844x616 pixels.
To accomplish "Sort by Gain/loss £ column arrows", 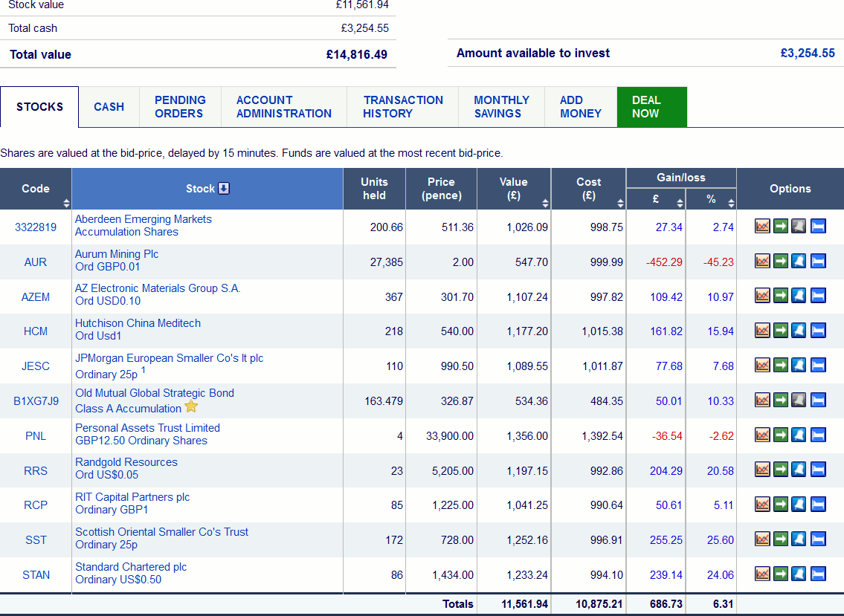I will pos(680,203).
